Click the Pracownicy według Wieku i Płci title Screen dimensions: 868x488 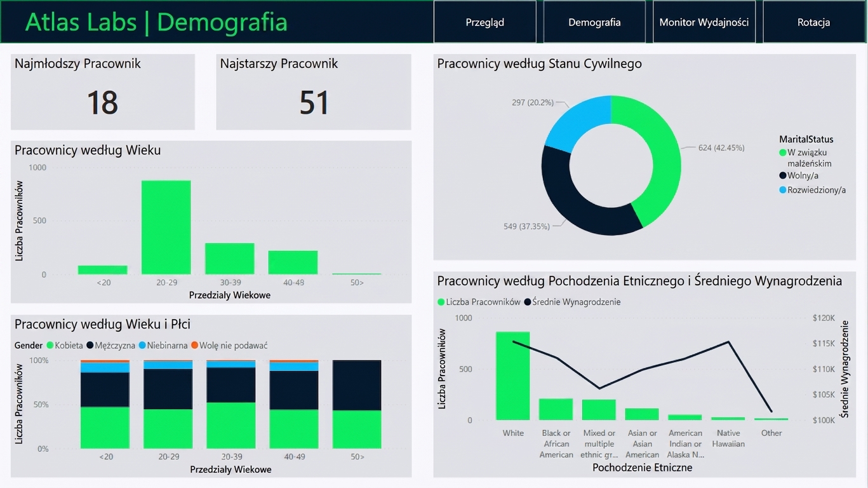[102, 324]
